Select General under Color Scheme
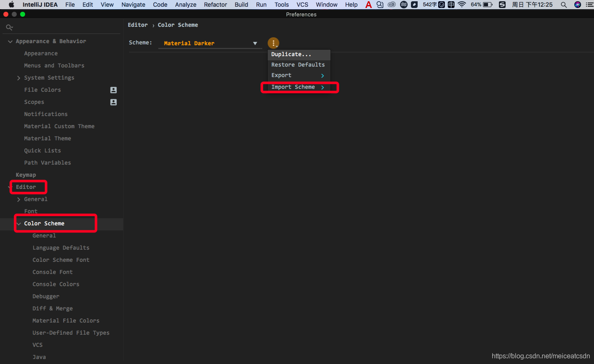Viewport: 594px width, 364px height. click(x=44, y=236)
